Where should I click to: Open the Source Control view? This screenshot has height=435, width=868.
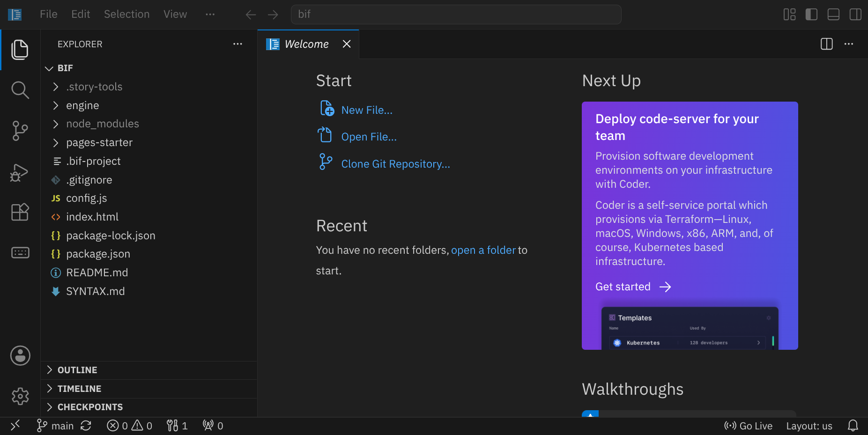click(20, 131)
